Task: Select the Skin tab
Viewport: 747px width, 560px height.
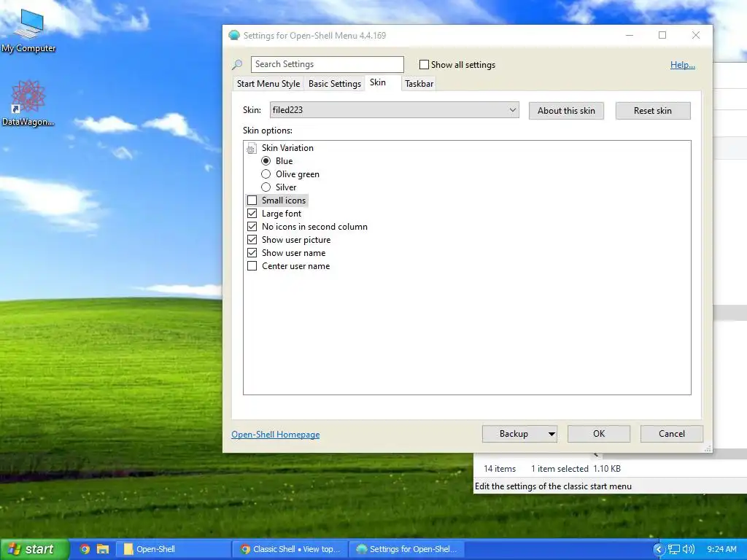Action: tap(378, 82)
